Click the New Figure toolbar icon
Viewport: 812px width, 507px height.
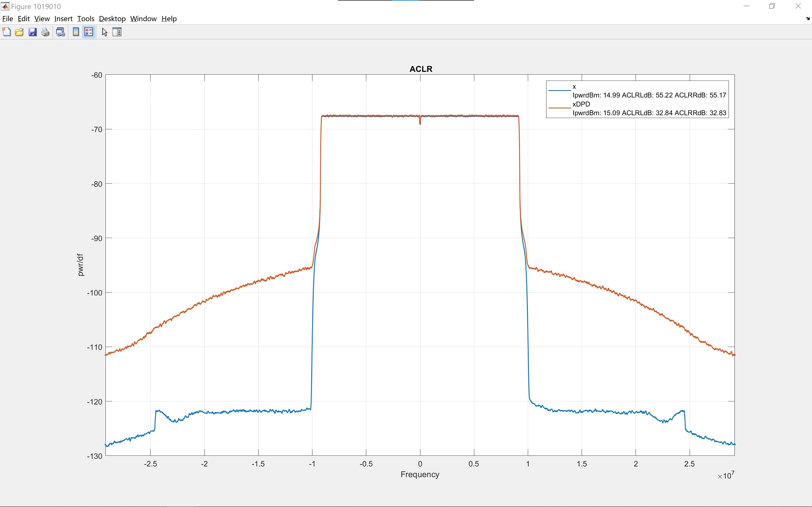point(6,32)
